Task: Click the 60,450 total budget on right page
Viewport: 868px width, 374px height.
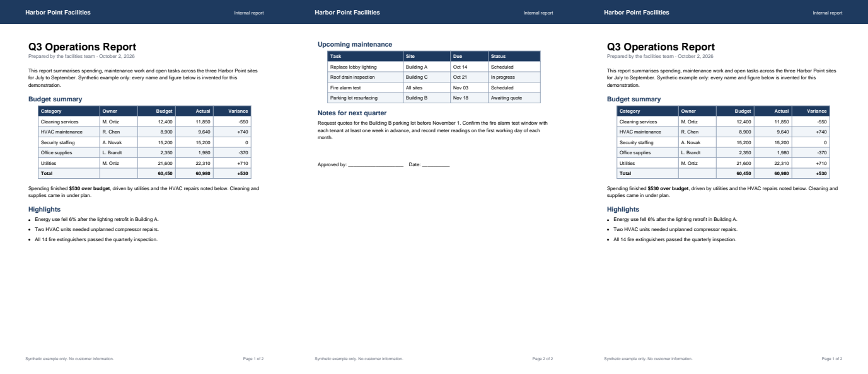Action: pyautogui.click(x=736, y=173)
